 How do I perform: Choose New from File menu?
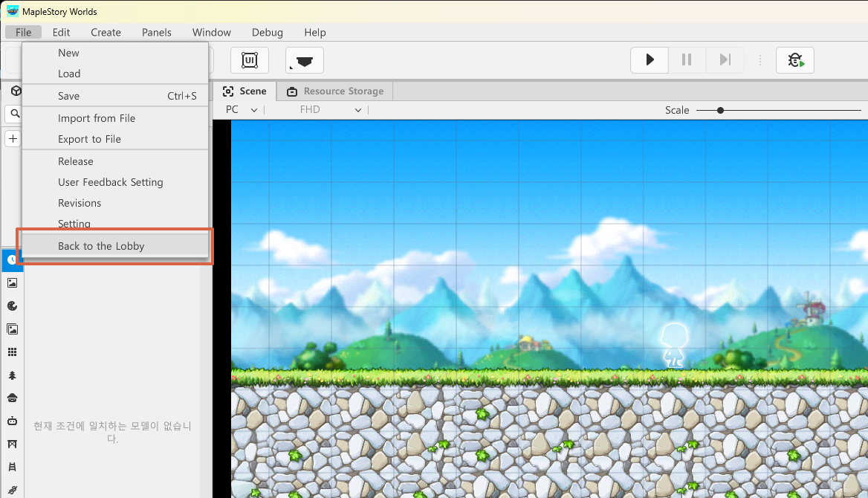click(115, 53)
